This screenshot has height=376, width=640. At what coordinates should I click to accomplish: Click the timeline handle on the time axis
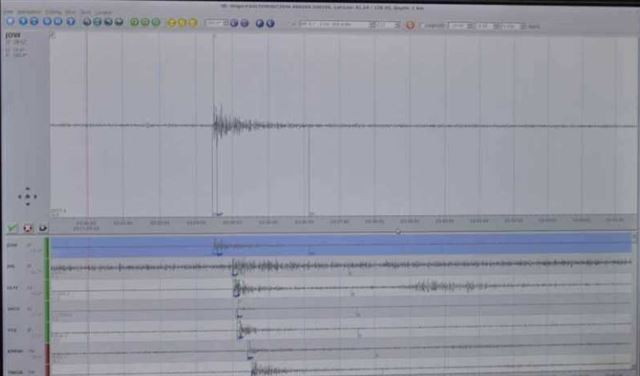[x=398, y=231]
